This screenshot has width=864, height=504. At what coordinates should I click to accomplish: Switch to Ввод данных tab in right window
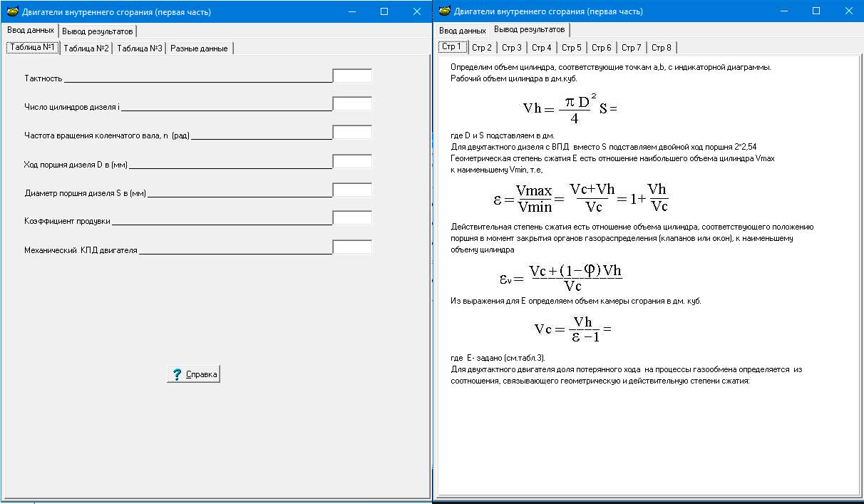click(462, 31)
